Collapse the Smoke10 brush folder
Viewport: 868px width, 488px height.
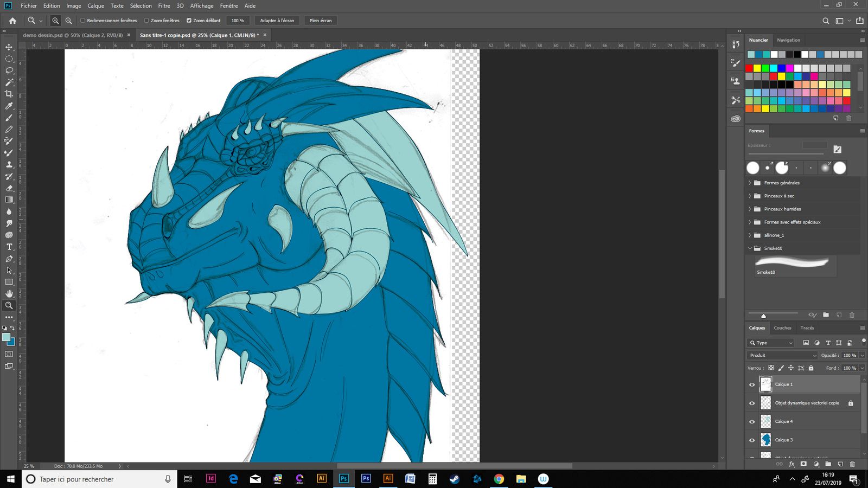pyautogui.click(x=750, y=248)
